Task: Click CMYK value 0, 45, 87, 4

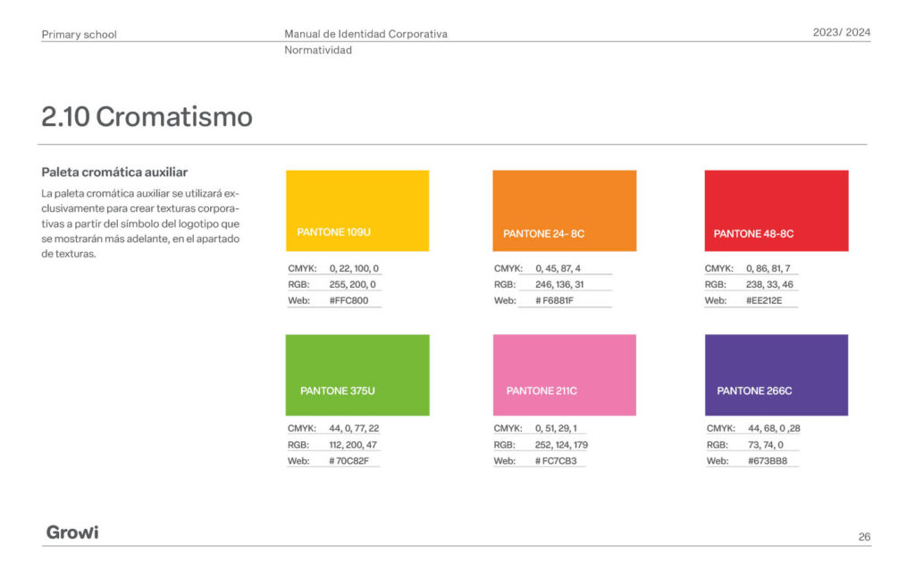Action: click(558, 268)
